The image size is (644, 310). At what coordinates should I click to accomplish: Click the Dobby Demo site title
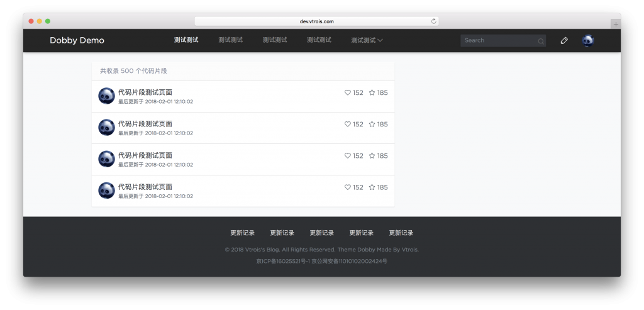(77, 40)
